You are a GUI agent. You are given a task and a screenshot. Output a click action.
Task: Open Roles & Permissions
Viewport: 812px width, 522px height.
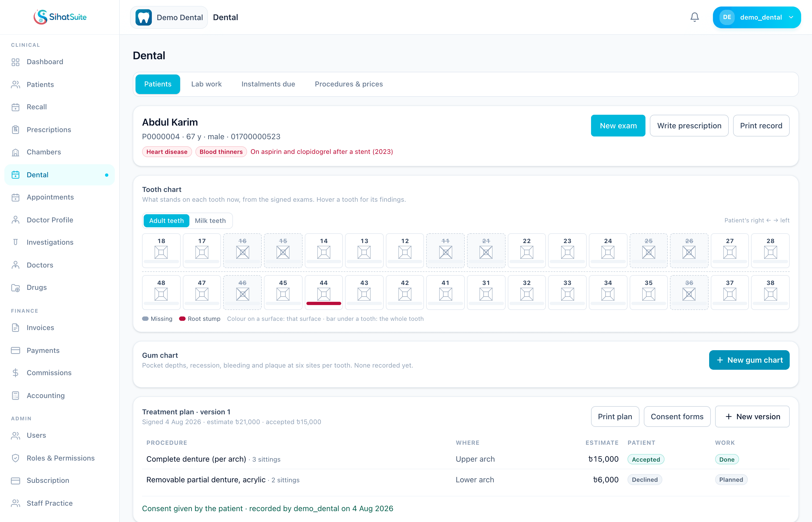coord(60,458)
